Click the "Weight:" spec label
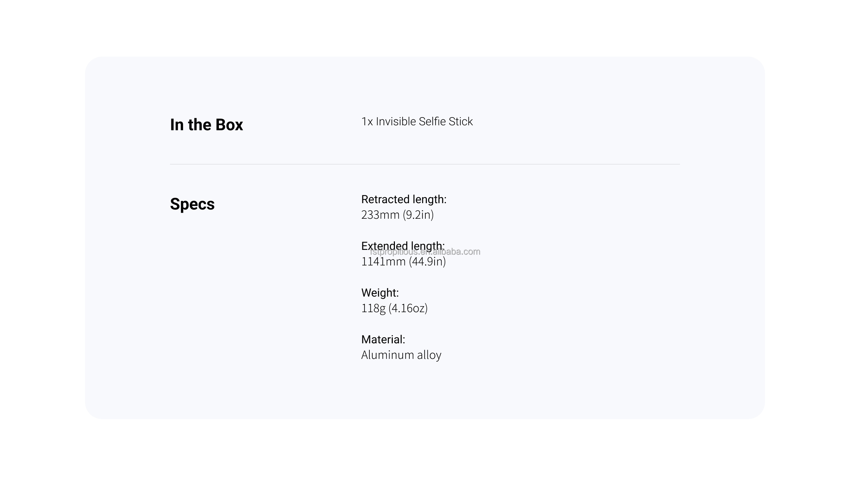Image resolution: width=850 pixels, height=504 pixels. (380, 293)
